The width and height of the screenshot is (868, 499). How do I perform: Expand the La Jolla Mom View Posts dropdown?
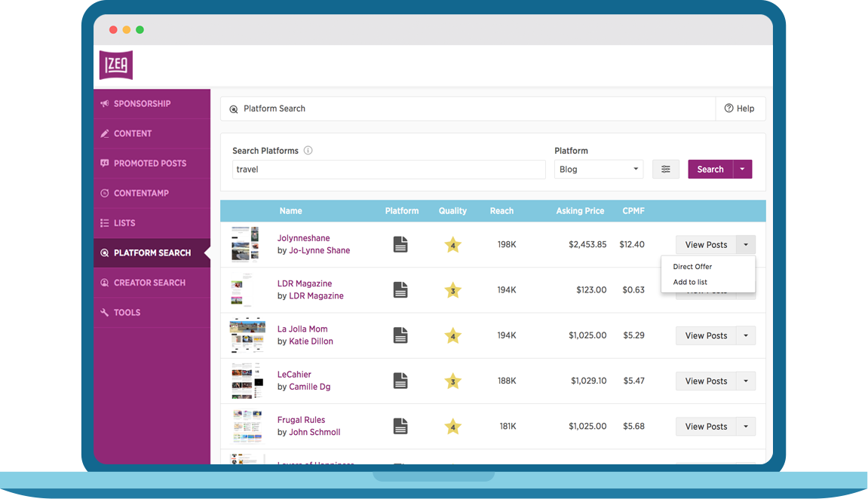[x=746, y=335]
